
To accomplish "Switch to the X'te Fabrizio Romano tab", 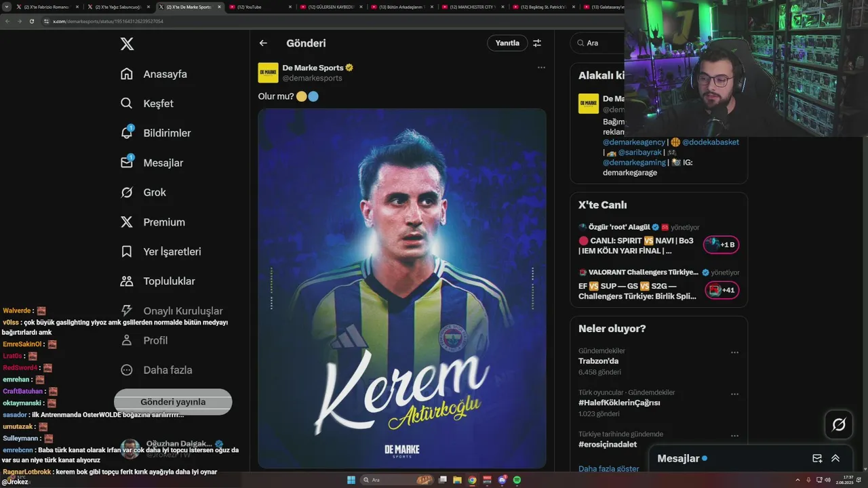I will tap(47, 7).
